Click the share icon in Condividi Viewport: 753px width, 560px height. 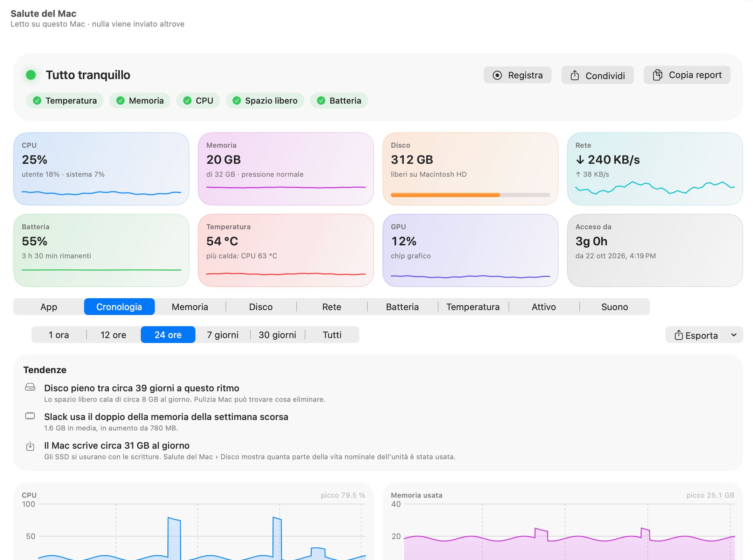click(575, 75)
